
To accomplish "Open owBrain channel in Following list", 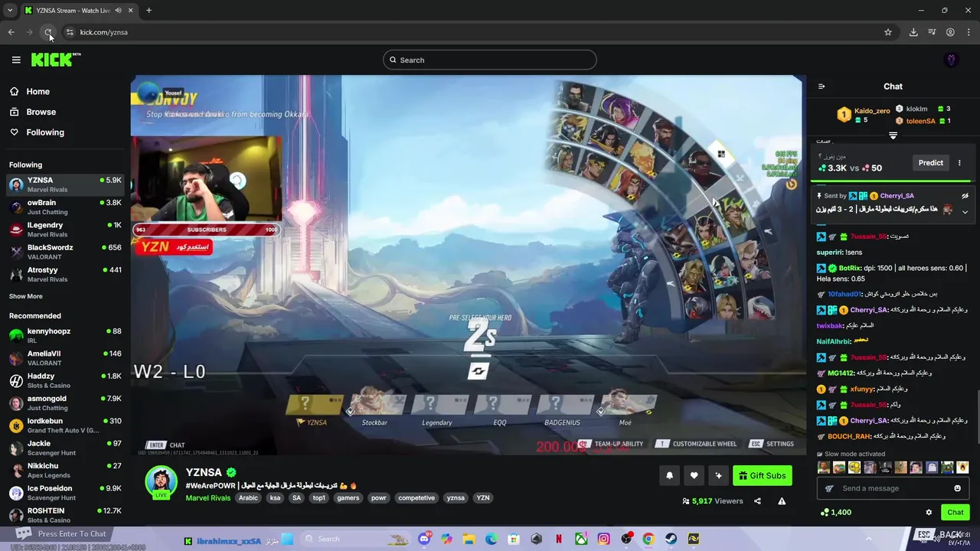I will (64, 207).
